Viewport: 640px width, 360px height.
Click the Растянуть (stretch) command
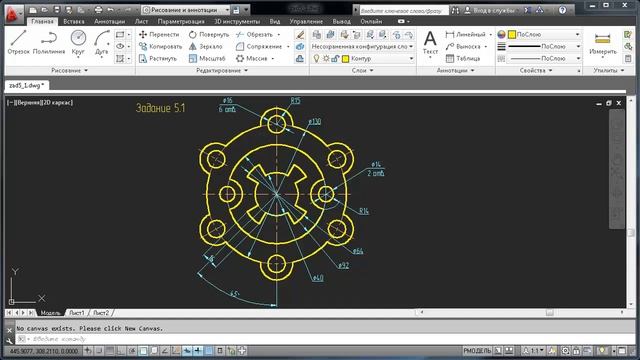pyautogui.click(x=158, y=58)
